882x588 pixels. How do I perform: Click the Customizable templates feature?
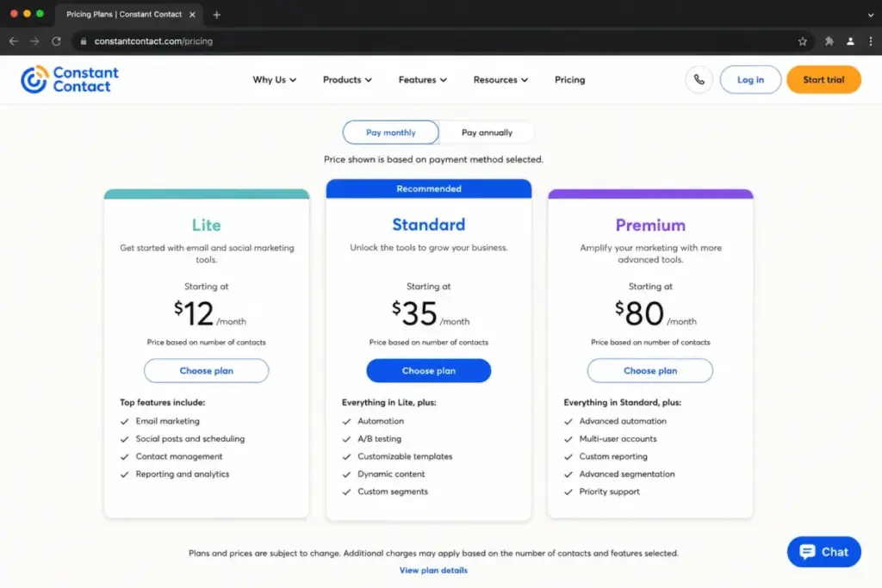(x=405, y=456)
